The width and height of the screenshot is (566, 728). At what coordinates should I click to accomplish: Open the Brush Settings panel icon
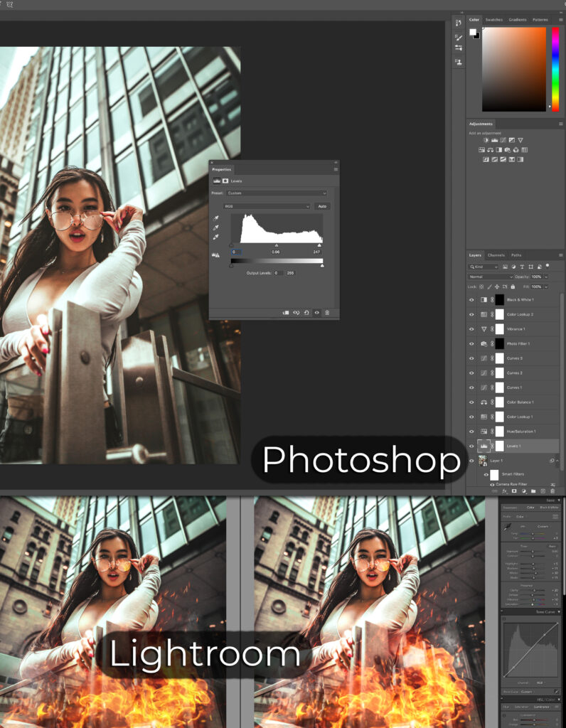click(459, 48)
